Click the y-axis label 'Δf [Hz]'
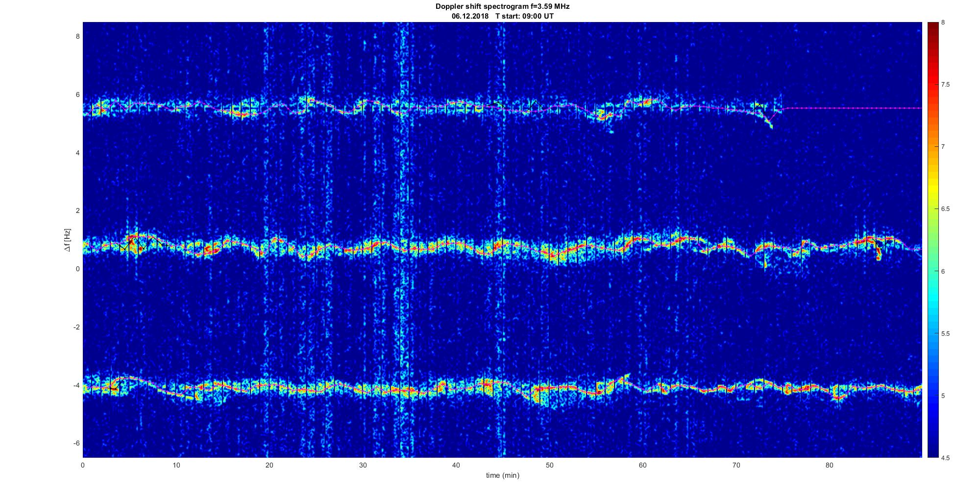980x491 pixels. (x=68, y=240)
